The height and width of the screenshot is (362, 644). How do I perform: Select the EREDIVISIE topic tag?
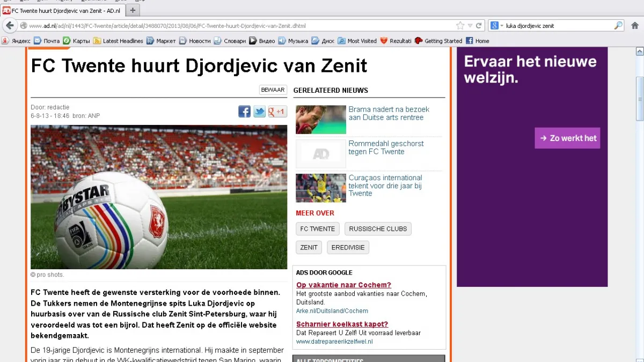pos(348,248)
